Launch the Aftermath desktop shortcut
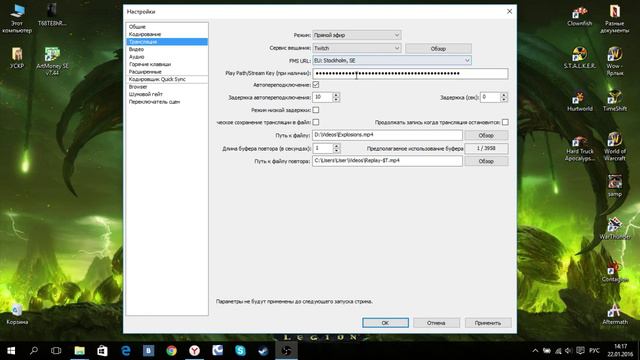This screenshot has height=360, width=640. point(615,314)
